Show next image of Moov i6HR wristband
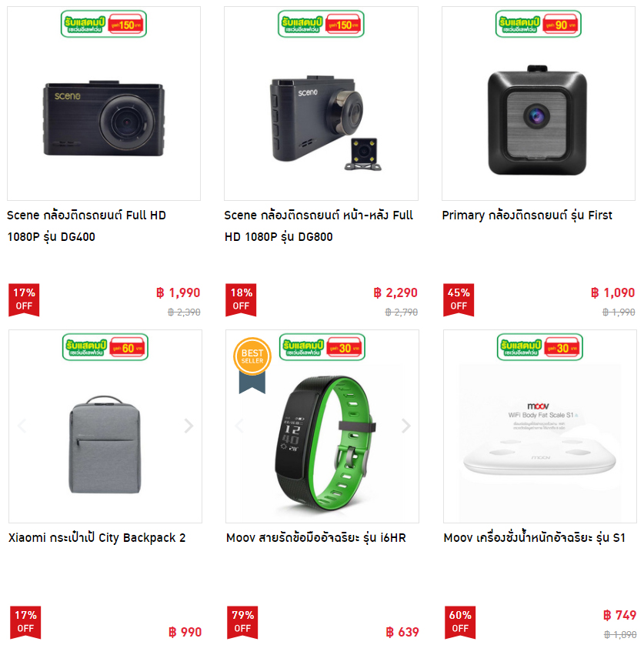Screen dimensions: 644x655 pos(406,426)
